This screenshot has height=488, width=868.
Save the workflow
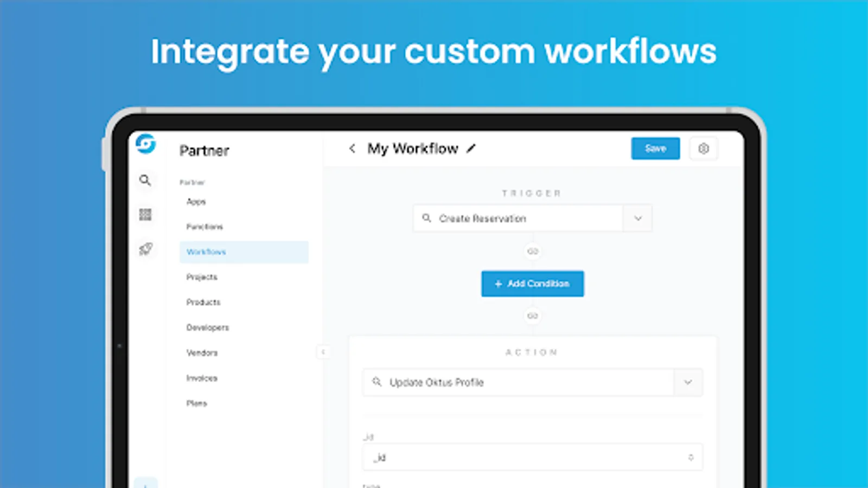[655, 149]
